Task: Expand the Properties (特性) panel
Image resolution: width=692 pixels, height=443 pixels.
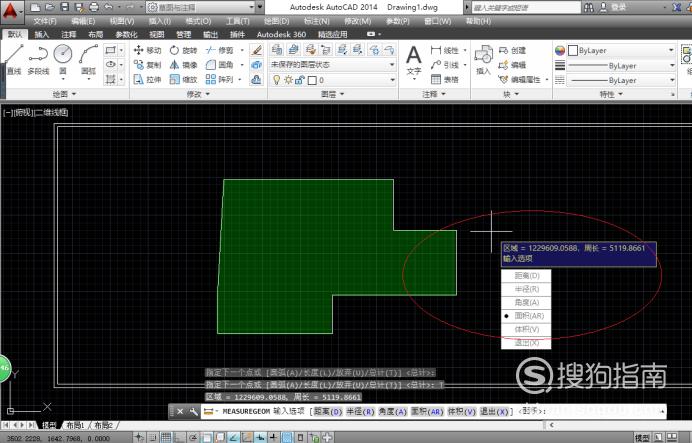Action: 611,94
